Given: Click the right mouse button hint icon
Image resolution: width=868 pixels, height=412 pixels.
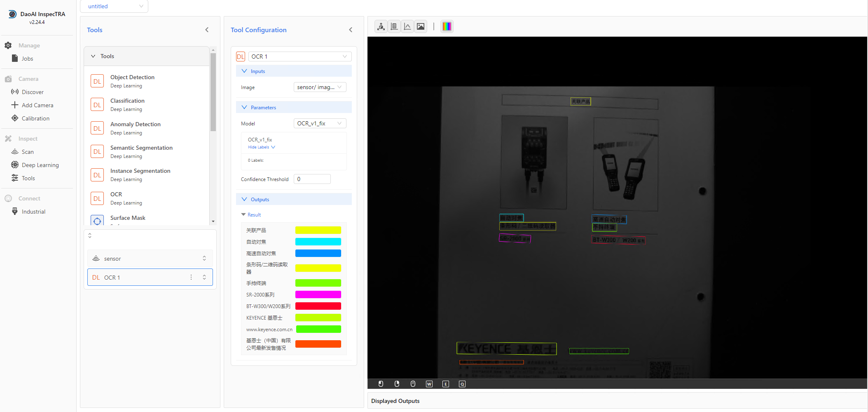Looking at the screenshot, I should (x=397, y=384).
